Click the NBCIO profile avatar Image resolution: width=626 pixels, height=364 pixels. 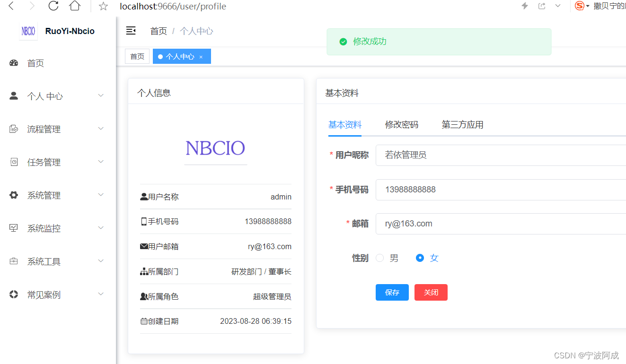pyautogui.click(x=216, y=148)
